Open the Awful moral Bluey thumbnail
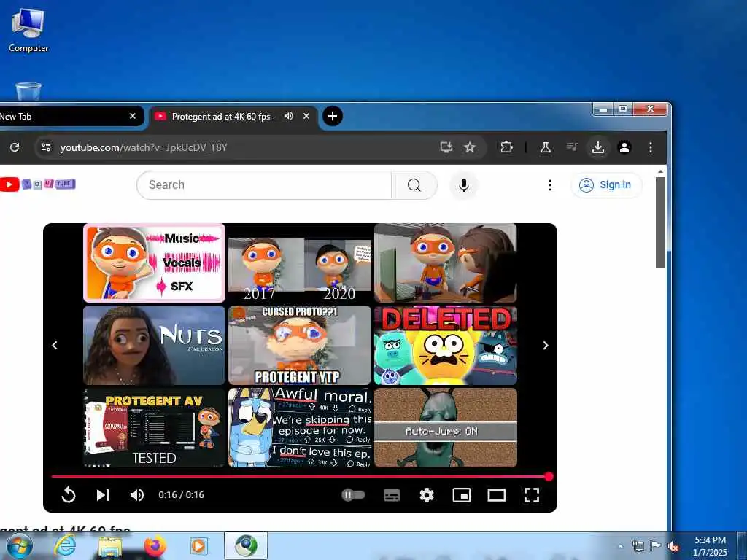Image resolution: width=747 pixels, height=560 pixels. pyautogui.click(x=300, y=427)
